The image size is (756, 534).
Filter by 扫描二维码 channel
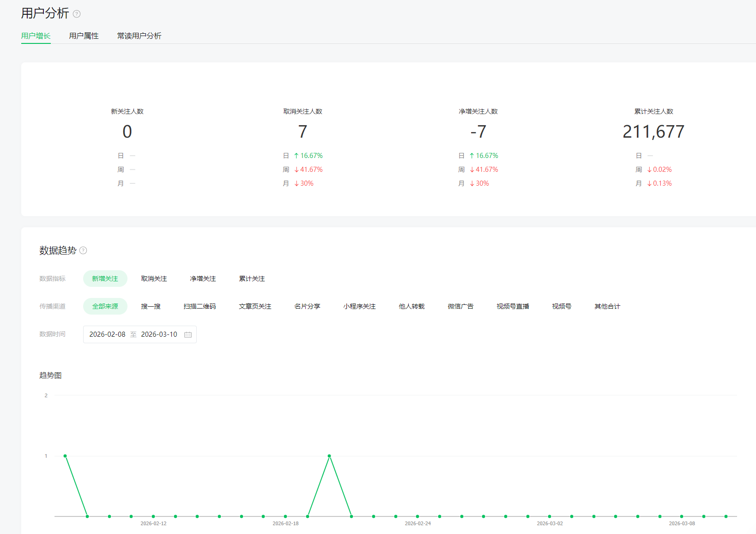click(x=200, y=306)
